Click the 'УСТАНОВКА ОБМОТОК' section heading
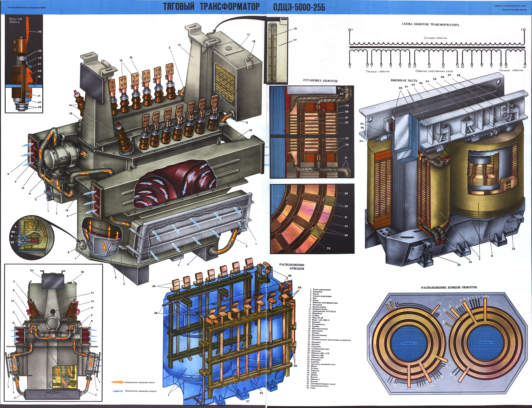This screenshot has height=408, width=532. 320,81
